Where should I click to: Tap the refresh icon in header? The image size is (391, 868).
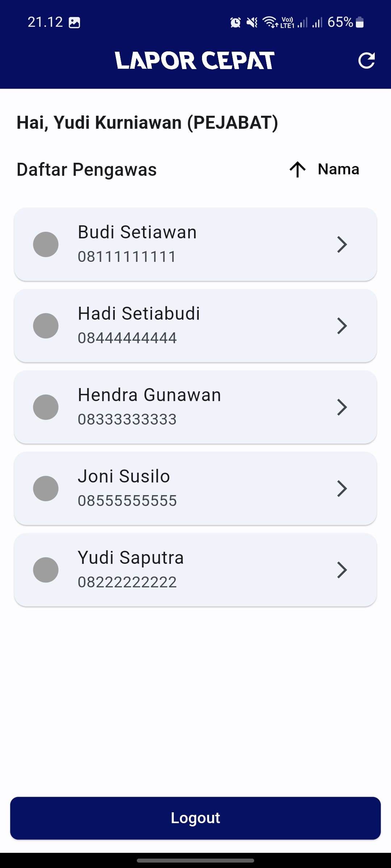(x=366, y=60)
